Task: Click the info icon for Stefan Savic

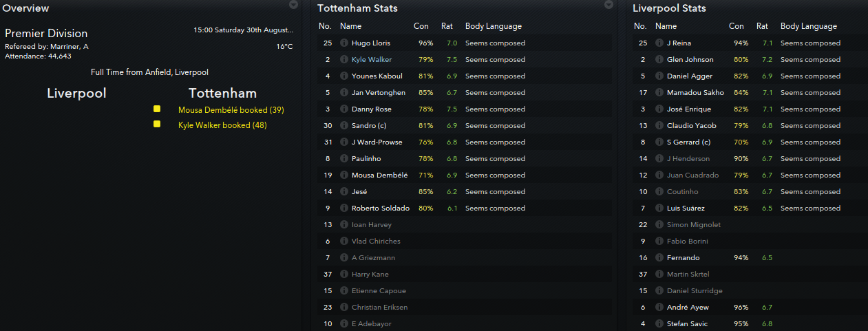Action: [x=659, y=323]
